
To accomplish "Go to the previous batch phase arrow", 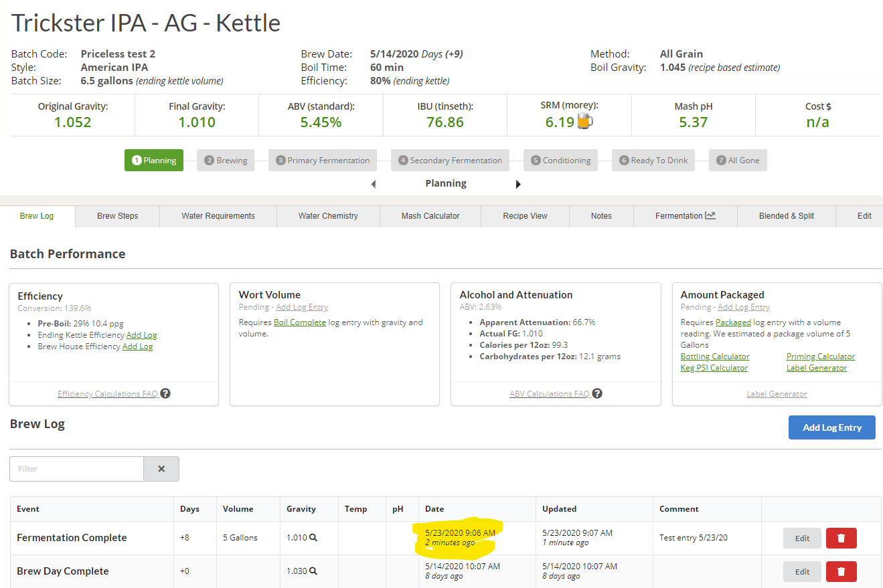I will (374, 184).
